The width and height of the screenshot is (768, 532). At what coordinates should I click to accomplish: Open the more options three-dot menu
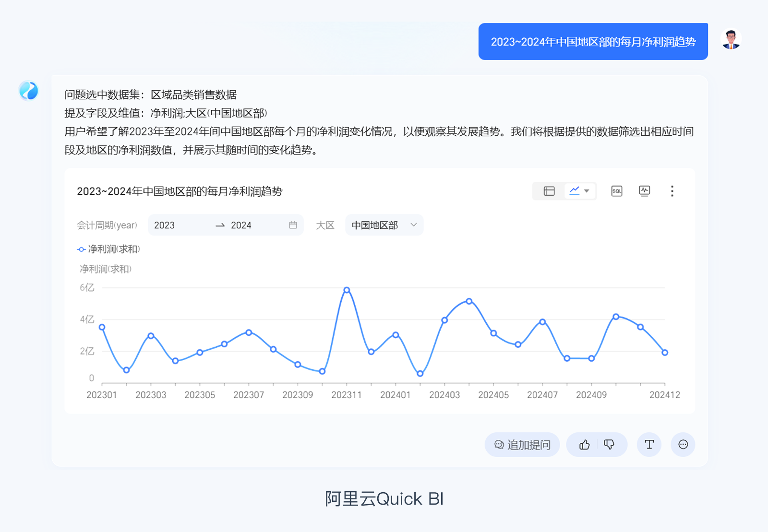click(x=672, y=191)
